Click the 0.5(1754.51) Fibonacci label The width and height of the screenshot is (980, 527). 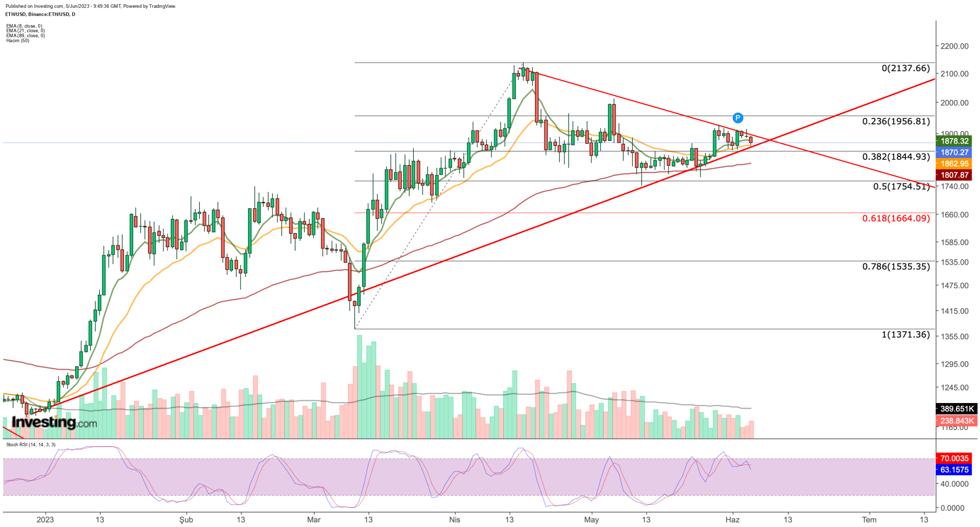point(901,186)
